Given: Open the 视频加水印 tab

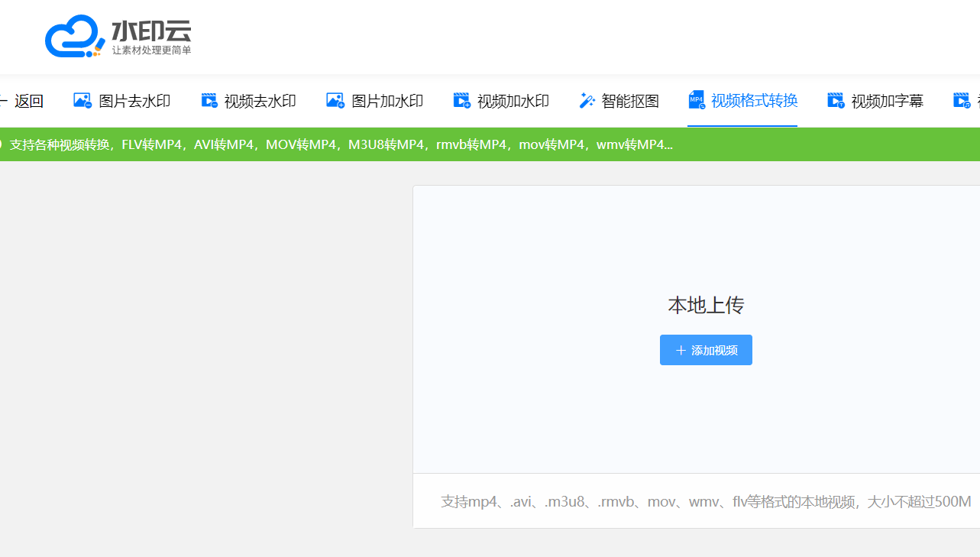Looking at the screenshot, I should coord(501,101).
